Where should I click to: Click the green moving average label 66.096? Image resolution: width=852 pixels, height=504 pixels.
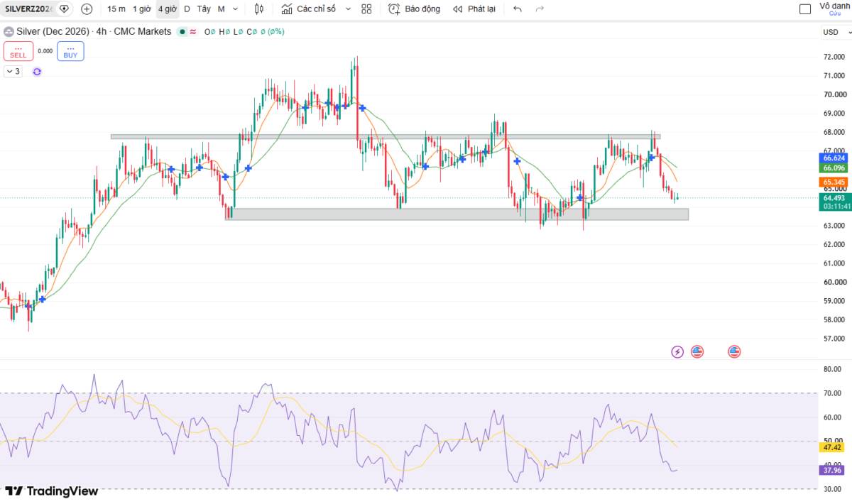pyautogui.click(x=834, y=168)
